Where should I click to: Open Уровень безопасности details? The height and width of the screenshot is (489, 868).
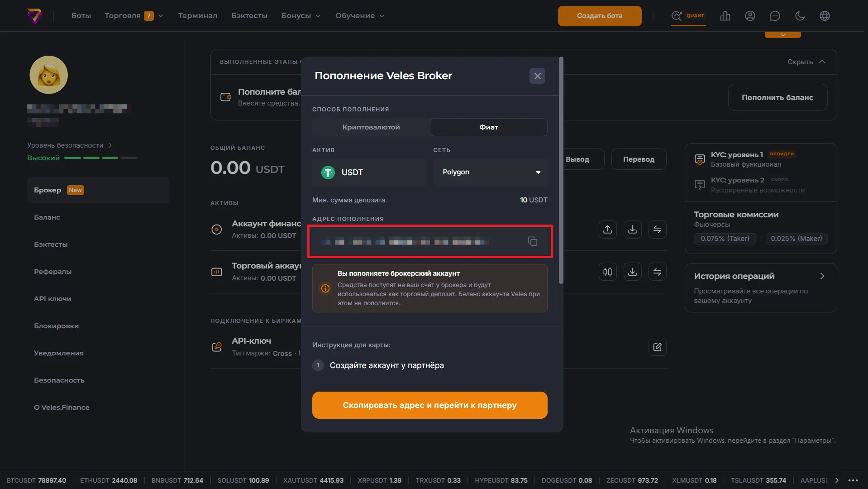(x=69, y=145)
